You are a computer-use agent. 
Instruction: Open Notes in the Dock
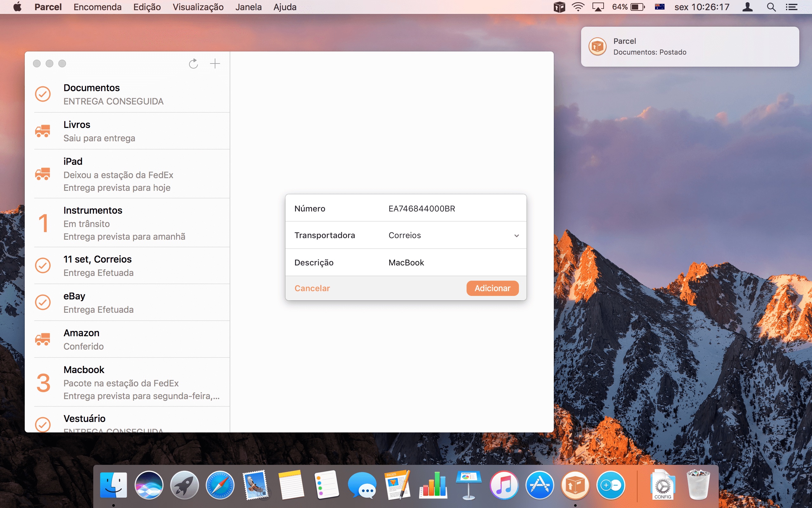[x=291, y=485]
